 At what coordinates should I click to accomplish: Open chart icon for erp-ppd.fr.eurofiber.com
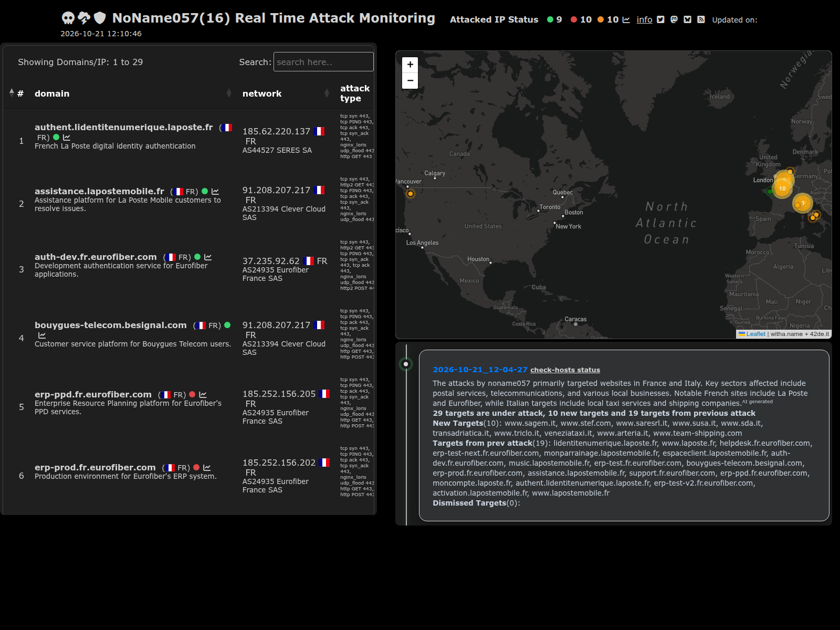point(203,395)
